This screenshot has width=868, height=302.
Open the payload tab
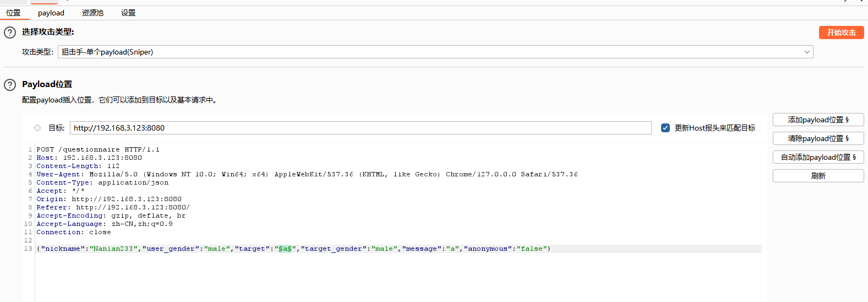point(51,13)
